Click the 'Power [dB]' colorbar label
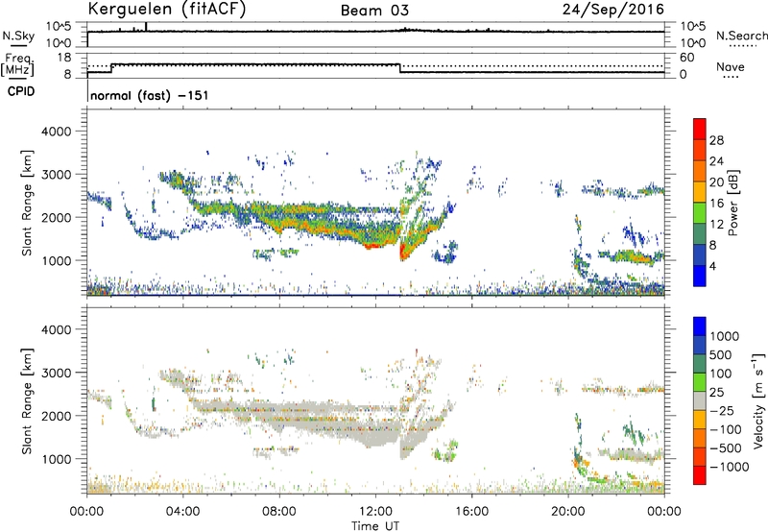 733,203
